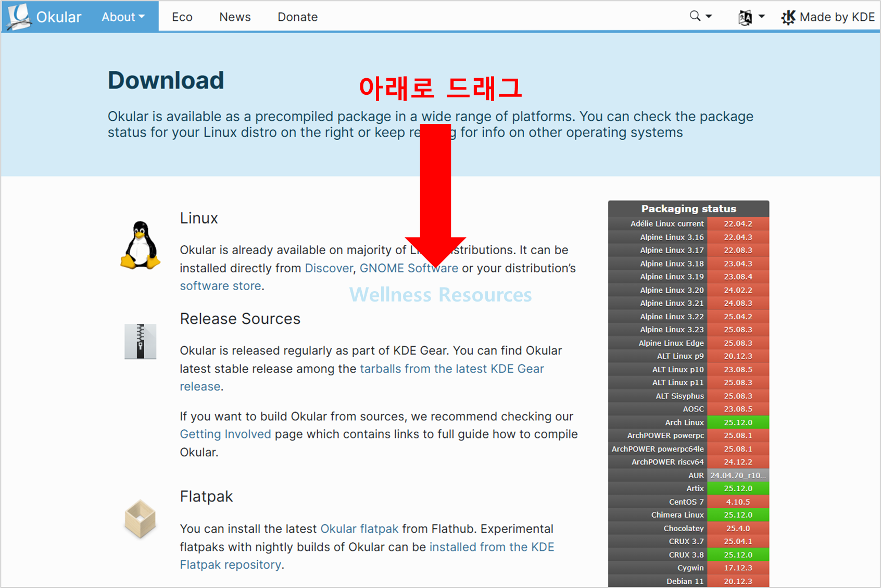Click the ALT Linux p11 row
This screenshot has height=588, width=881.
[688, 383]
